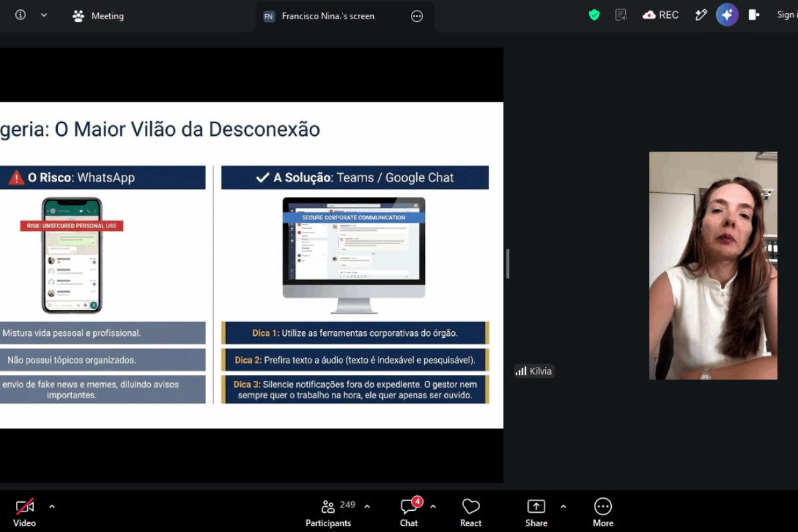Expand the chevron beside Share
Viewport: 798px width, 532px height.
tap(563, 507)
